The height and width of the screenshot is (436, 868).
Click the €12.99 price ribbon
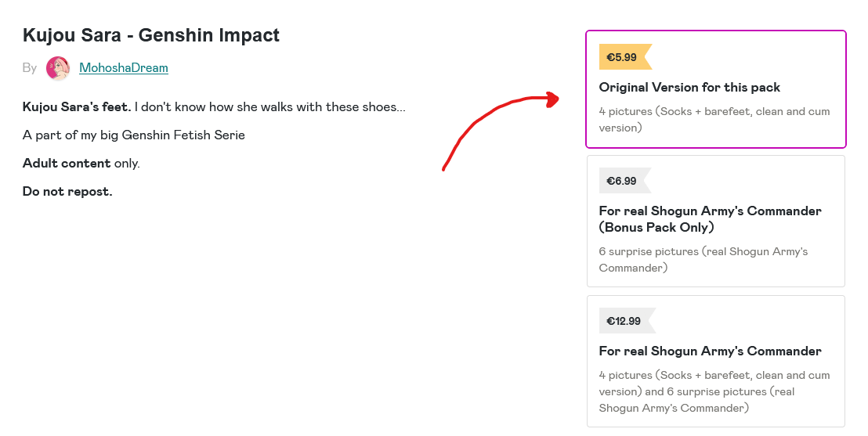pyautogui.click(x=625, y=321)
